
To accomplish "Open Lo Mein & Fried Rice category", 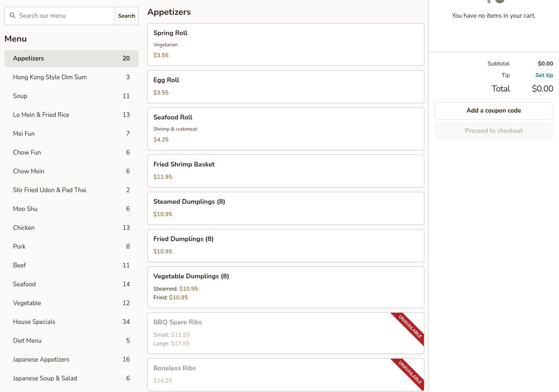I will pos(71,115).
